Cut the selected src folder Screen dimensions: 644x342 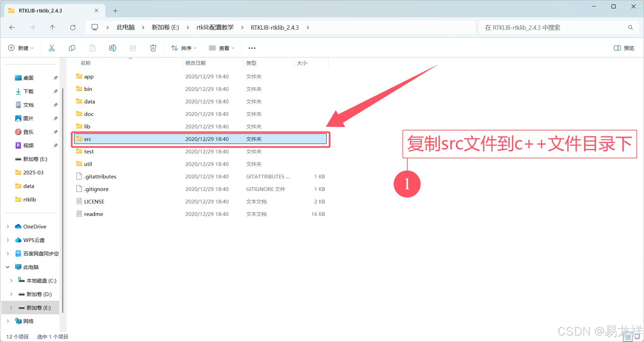click(51, 48)
